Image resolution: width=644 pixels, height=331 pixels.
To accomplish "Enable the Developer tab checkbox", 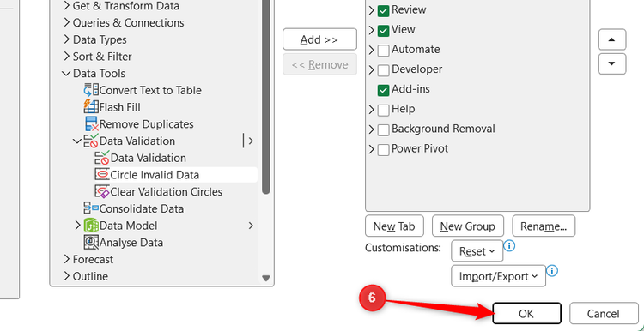I will pyautogui.click(x=383, y=70).
